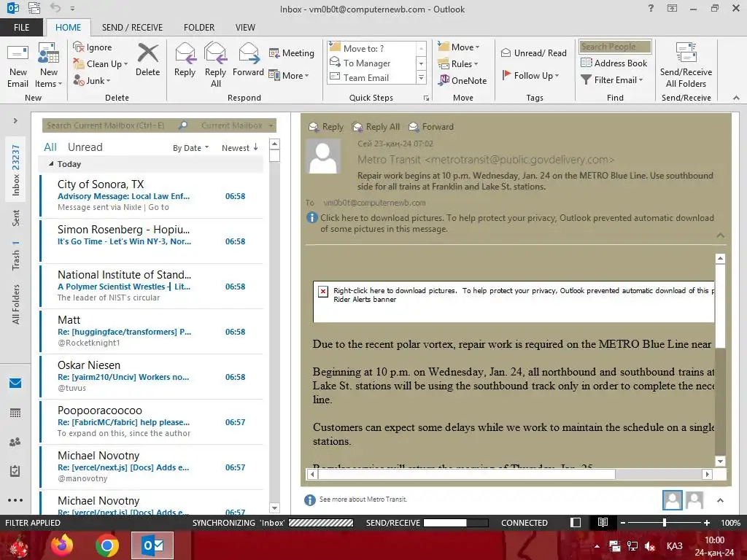Show All messages filter
The height and width of the screenshot is (560, 747).
coord(50,147)
